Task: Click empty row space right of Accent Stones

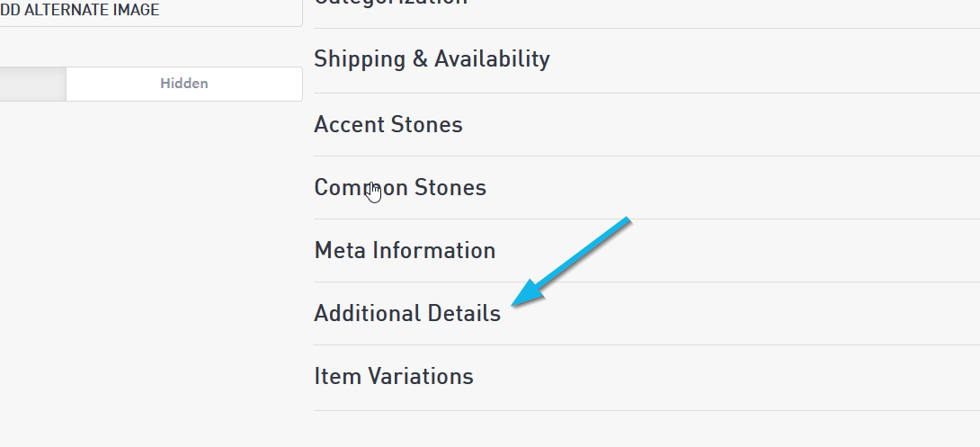Action: tap(719, 124)
